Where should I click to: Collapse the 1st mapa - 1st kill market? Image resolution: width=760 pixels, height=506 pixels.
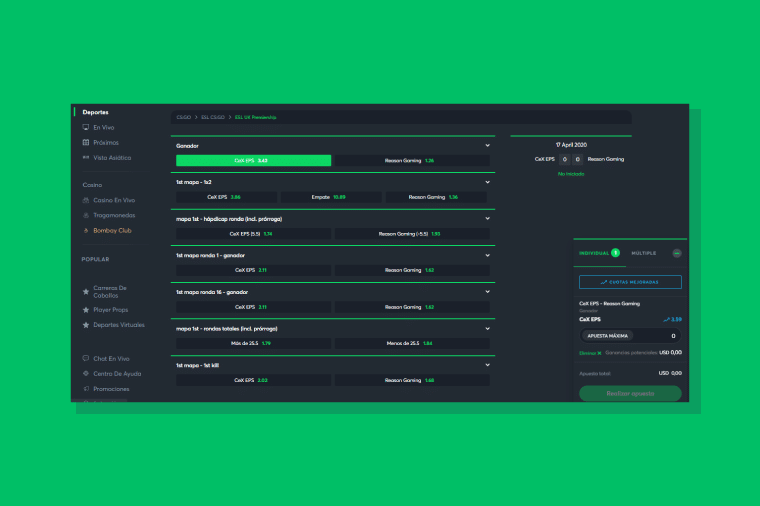pos(488,365)
